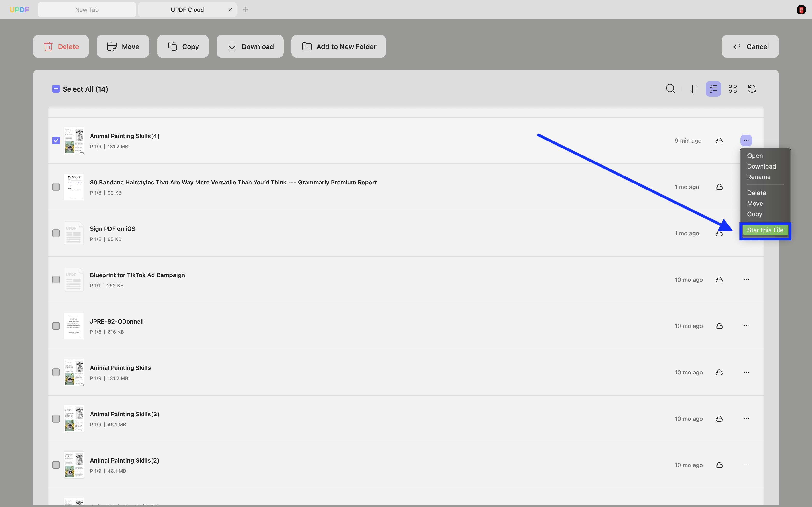This screenshot has width=812, height=507.
Task: Switch to the New Tab tab
Action: [x=87, y=10]
